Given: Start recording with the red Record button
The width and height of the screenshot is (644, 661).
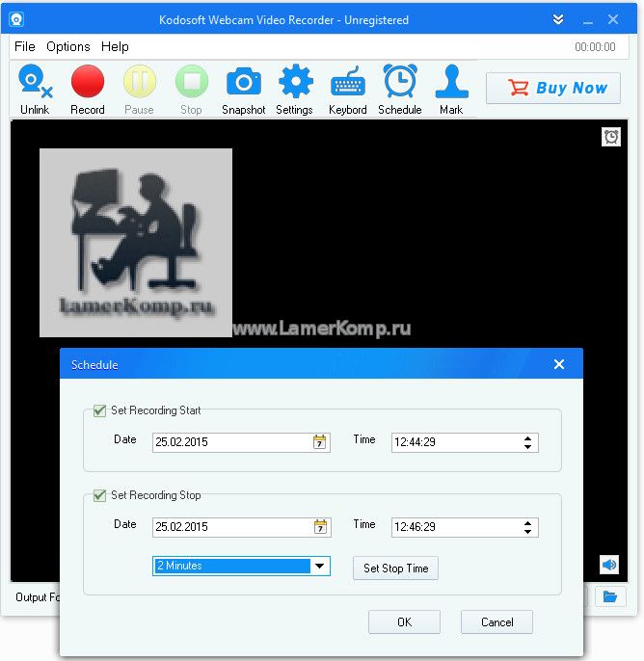Looking at the screenshot, I should (88, 85).
